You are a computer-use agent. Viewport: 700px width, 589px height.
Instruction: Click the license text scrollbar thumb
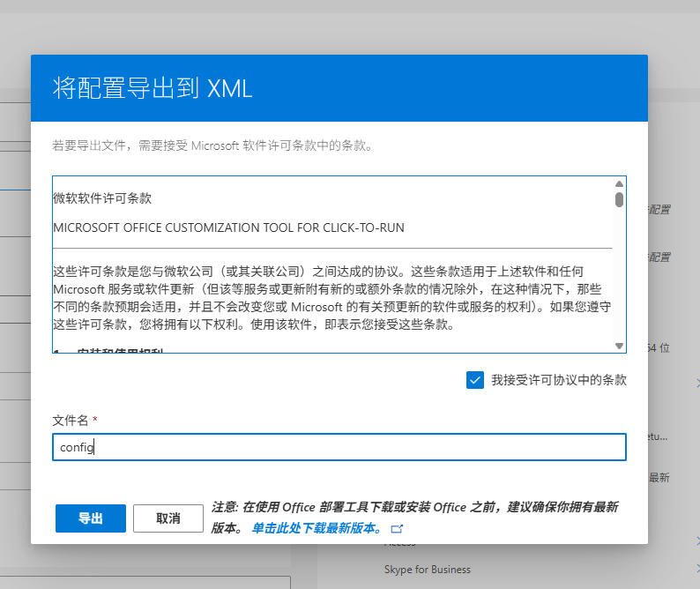(619, 199)
